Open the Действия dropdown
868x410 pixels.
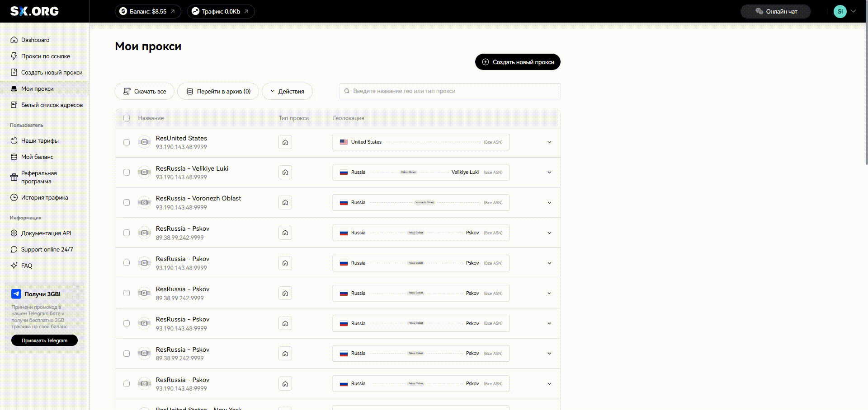pos(287,91)
